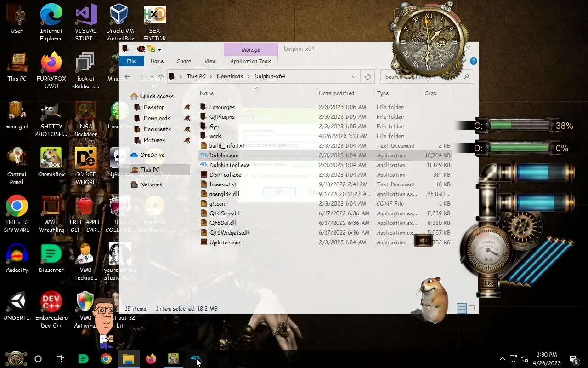Open the WWE Wrestling desktop icon

51,214
